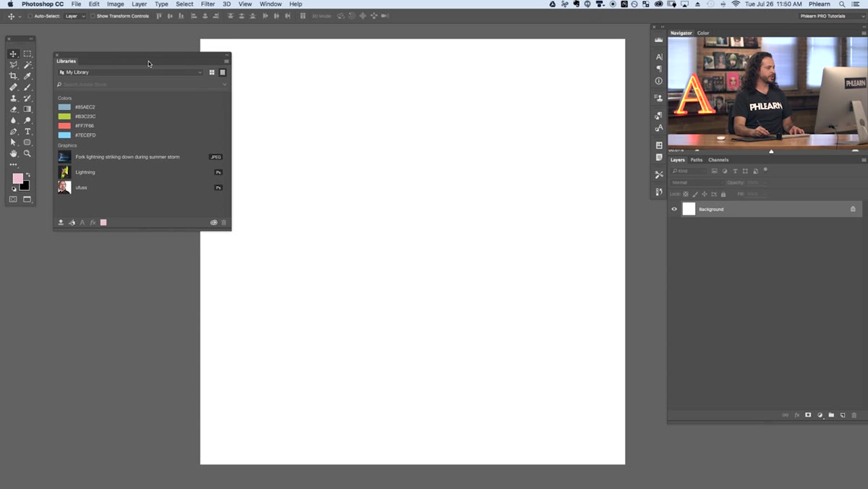Image resolution: width=868 pixels, height=489 pixels.
Task: Select the Dodge tool
Action: click(27, 120)
